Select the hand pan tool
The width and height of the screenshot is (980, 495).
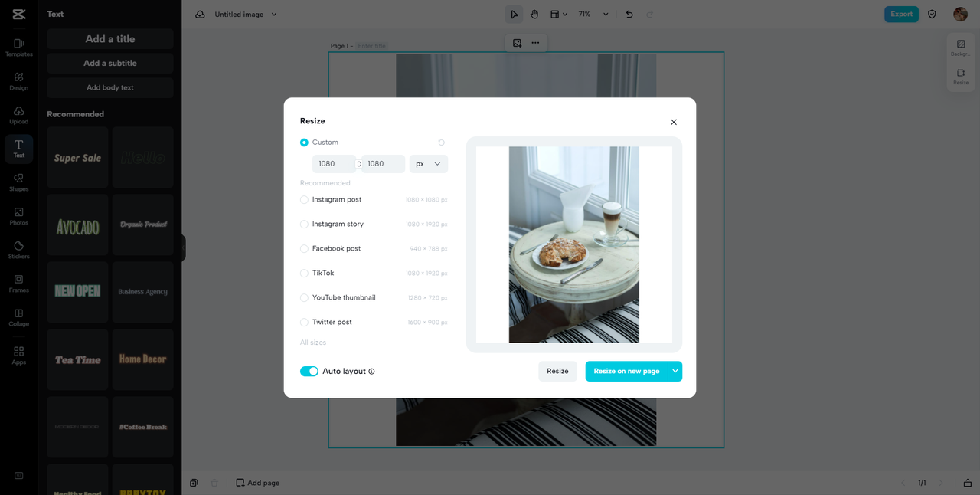click(x=534, y=14)
